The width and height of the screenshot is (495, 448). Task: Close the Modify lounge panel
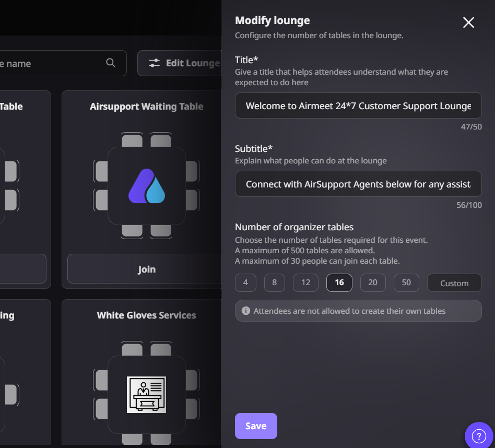[x=468, y=22]
